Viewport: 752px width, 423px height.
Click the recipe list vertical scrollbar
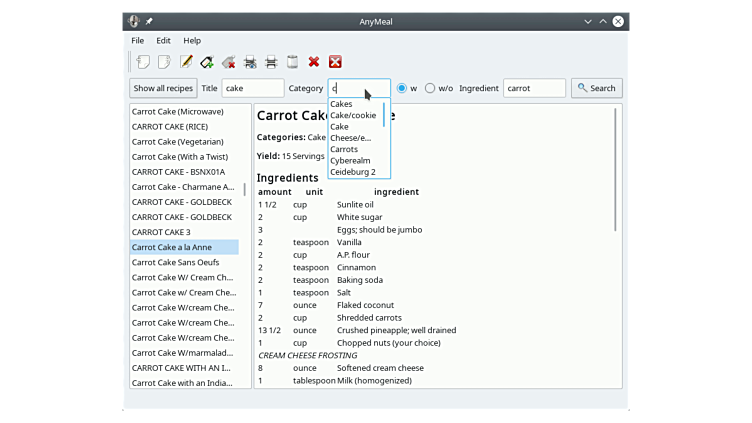pyautogui.click(x=245, y=189)
